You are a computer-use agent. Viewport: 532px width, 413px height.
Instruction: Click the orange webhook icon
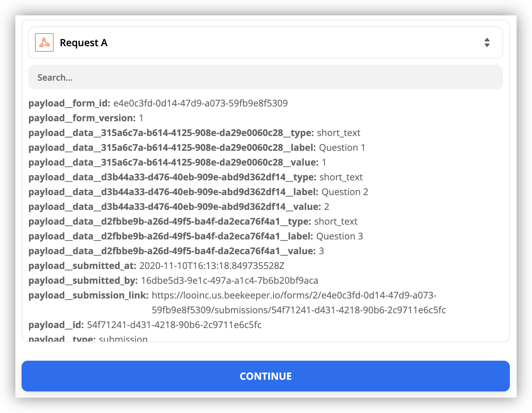pos(44,42)
